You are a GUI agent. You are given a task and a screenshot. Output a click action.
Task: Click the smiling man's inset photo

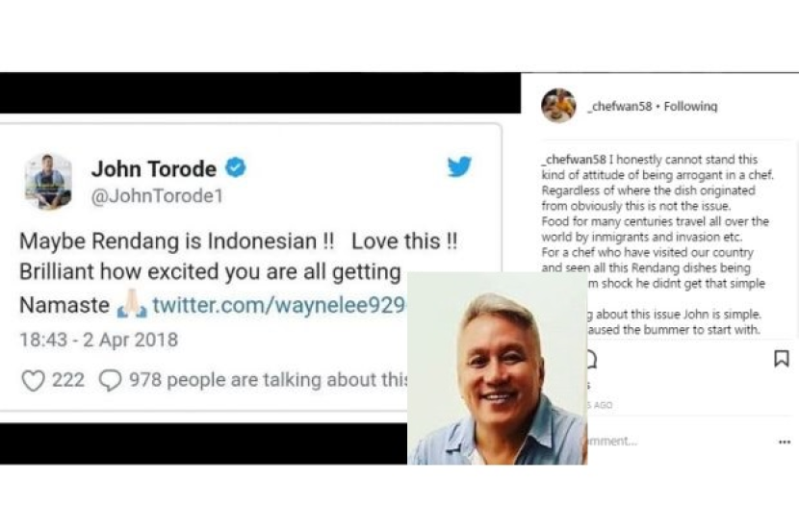(498, 368)
